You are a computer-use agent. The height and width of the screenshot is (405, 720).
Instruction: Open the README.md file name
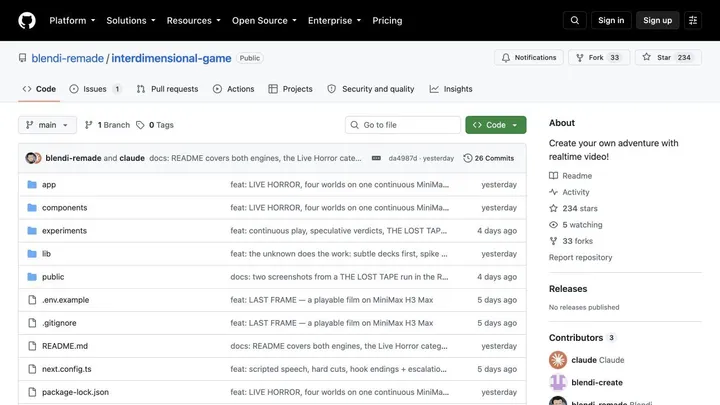coord(65,346)
